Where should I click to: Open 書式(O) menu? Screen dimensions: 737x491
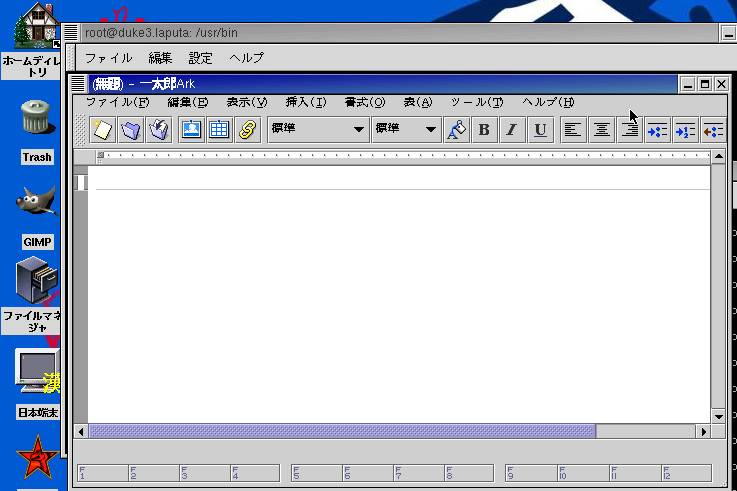[x=365, y=102]
